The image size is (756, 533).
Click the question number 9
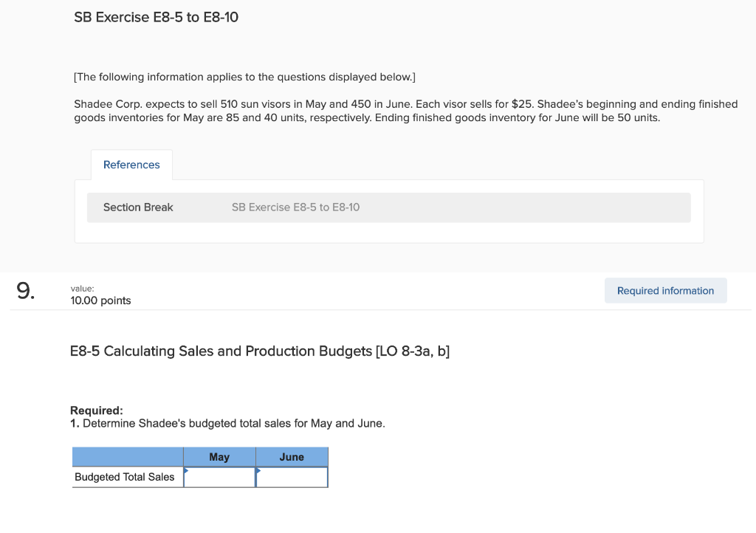26,291
